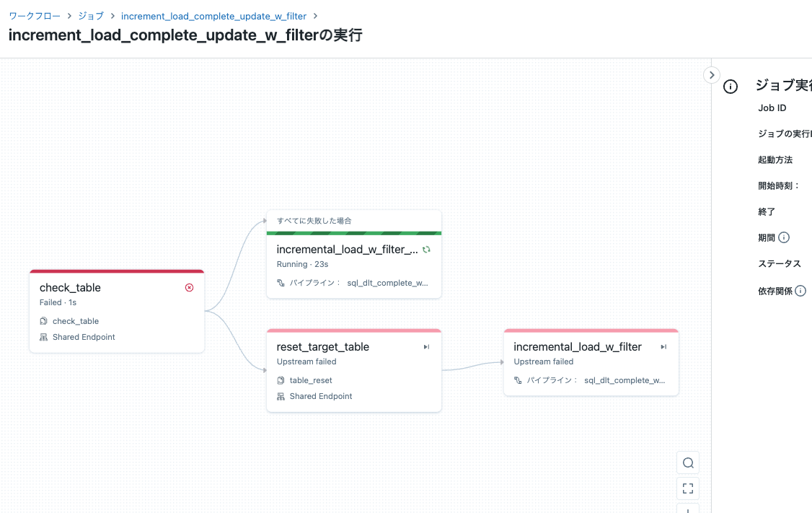The image size is (812, 513).
Task: Open the ジョブ breadcrumb link
Action: tap(90, 15)
